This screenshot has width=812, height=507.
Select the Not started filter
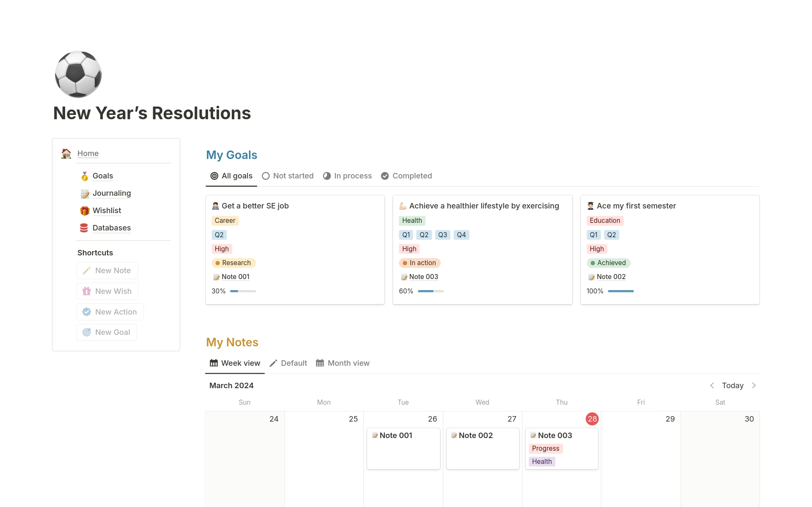288,176
